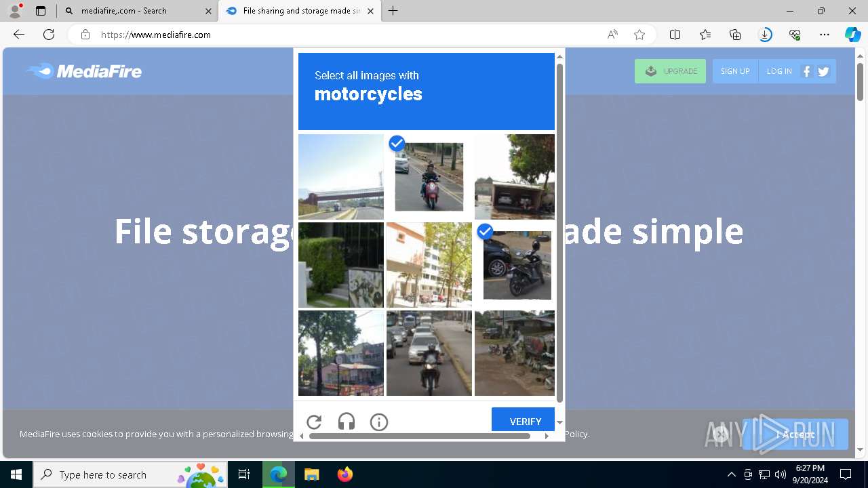Open the notification center

pos(846,474)
